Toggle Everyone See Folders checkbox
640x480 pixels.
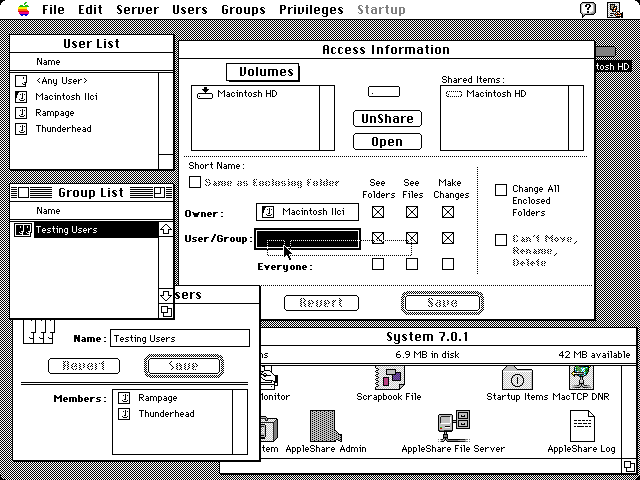(378, 264)
